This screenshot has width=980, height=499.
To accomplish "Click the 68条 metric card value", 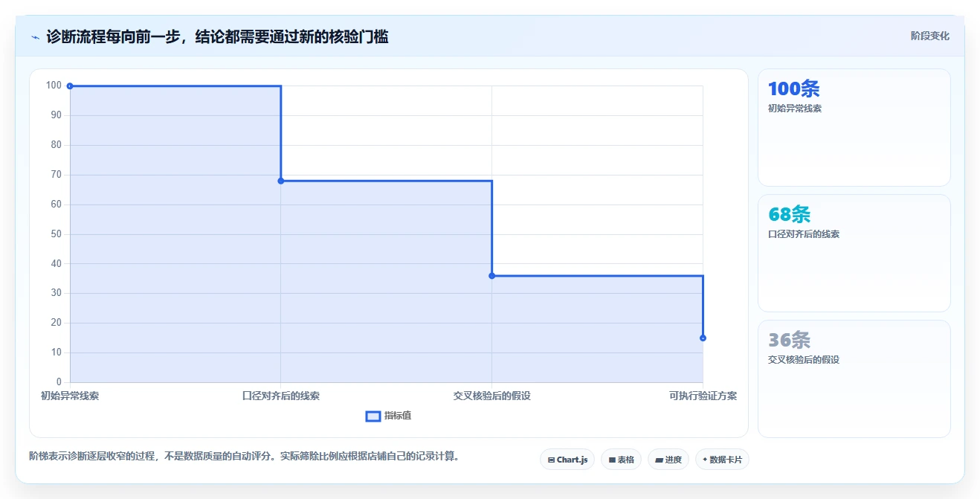I will [x=789, y=214].
